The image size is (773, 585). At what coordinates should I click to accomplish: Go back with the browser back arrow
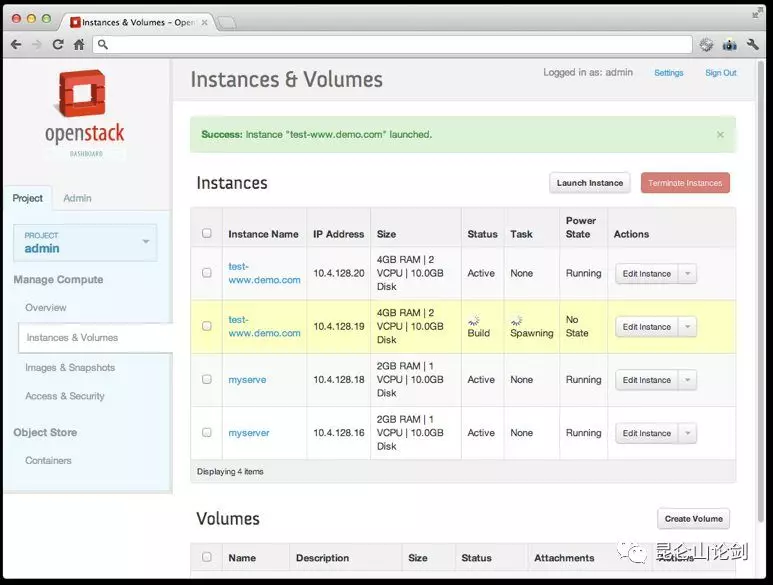click(x=16, y=45)
